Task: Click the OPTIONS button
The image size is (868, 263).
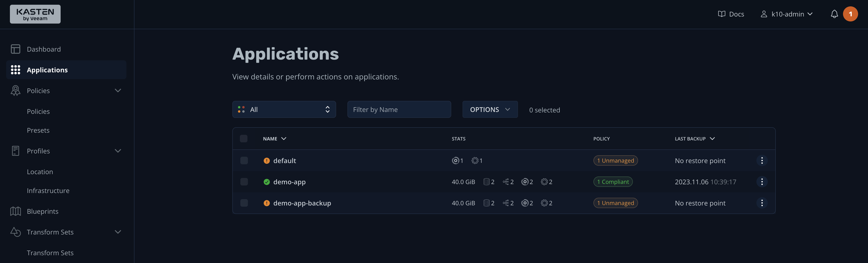Action: click(490, 109)
